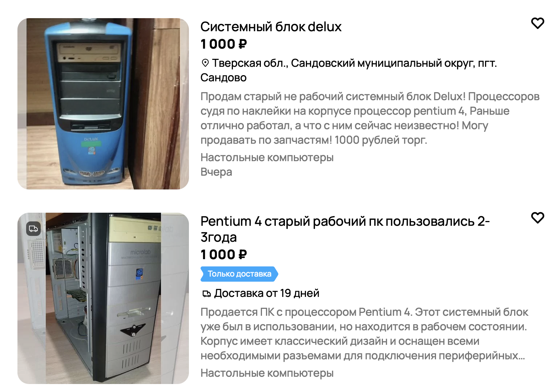
Task: Click first listing's 1 000 ₽ price
Action: pos(224,44)
